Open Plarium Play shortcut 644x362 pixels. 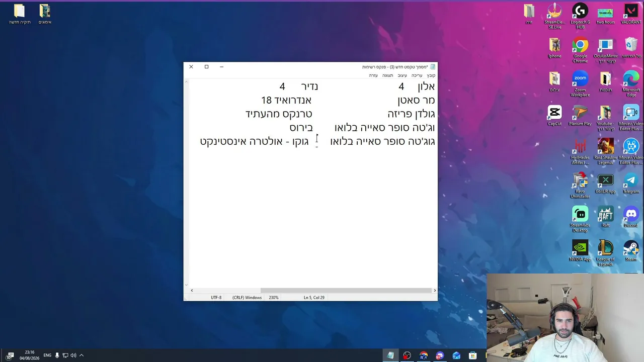pos(580,116)
